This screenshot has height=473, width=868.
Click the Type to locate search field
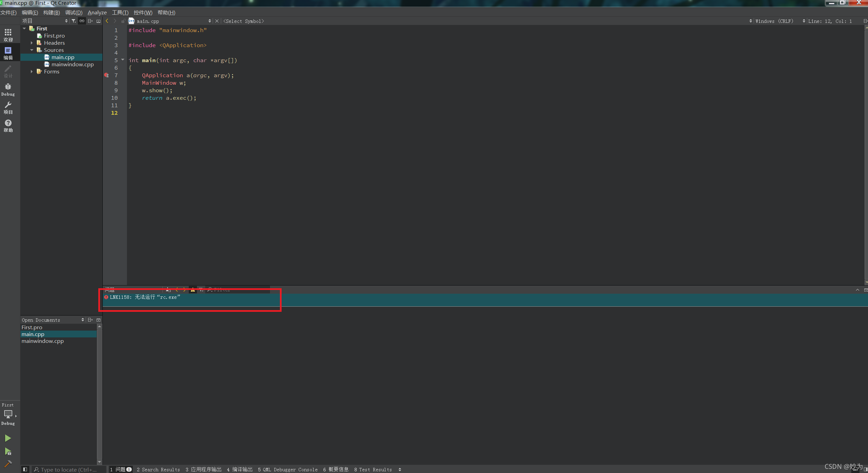(68, 470)
